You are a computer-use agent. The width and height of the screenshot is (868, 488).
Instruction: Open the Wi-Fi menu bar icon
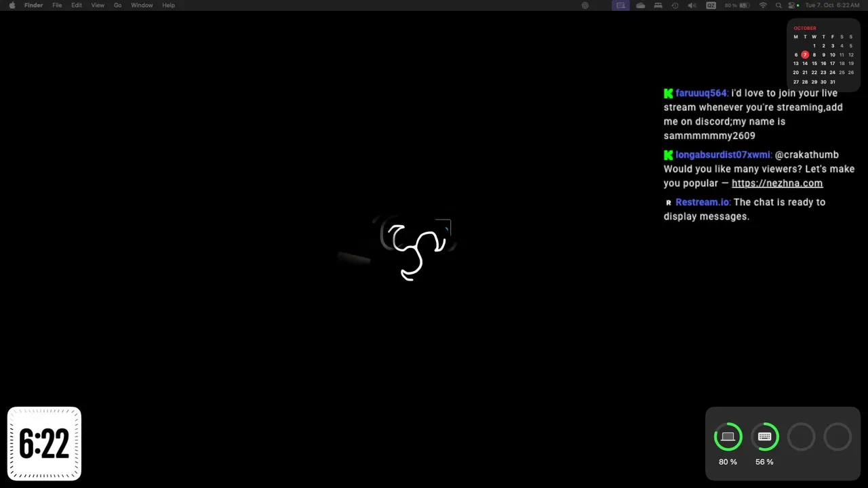[763, 5]
